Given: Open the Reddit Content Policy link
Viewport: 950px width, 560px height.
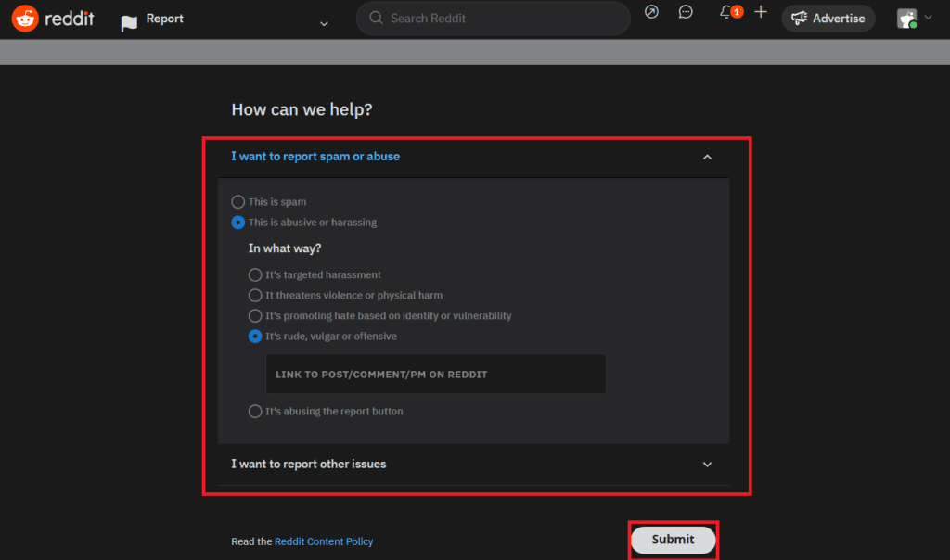Looking at the screenshot, I should (x=324, y=541).
